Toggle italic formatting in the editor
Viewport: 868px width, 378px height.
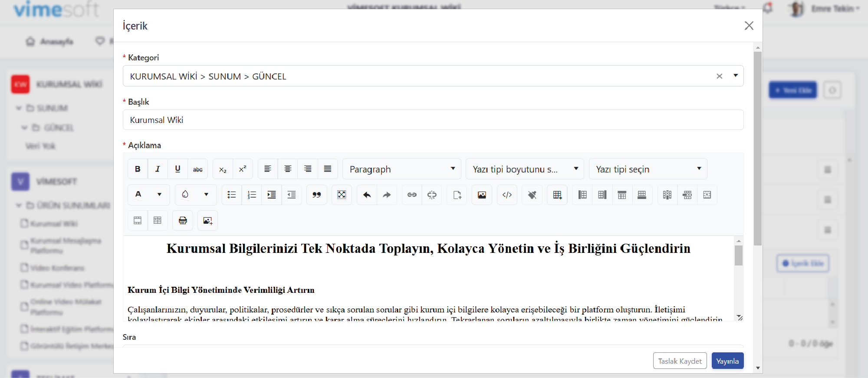pyautogui.click(x=158, y=169)
